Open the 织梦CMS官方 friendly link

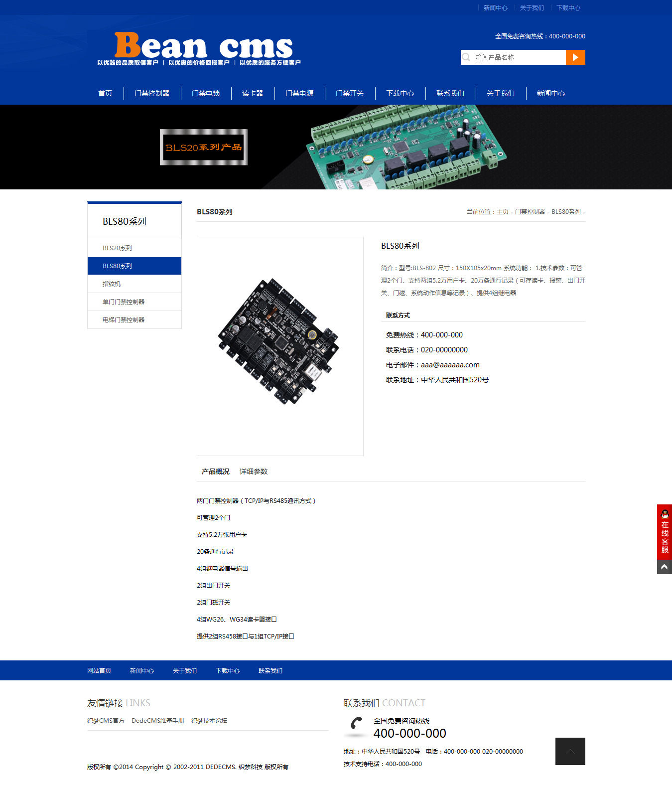106,721
